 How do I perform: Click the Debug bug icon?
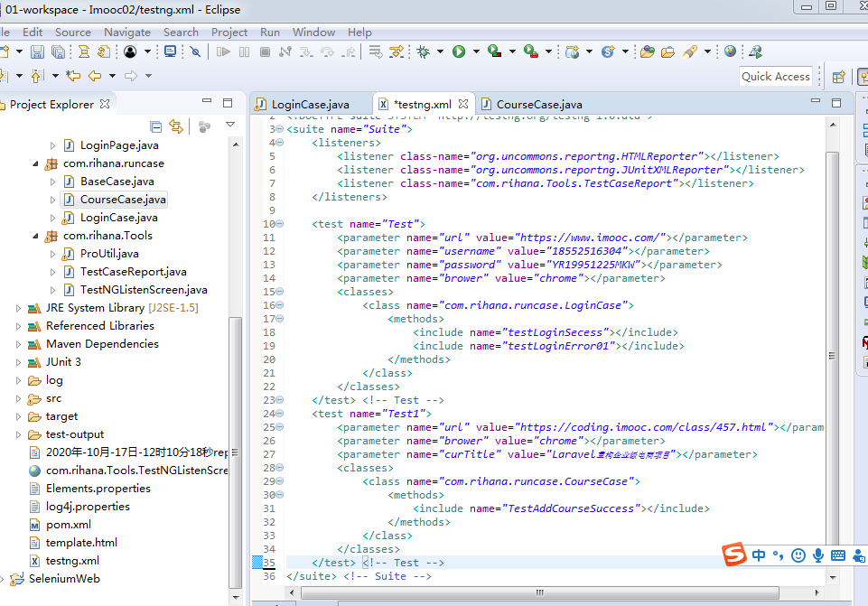(423, 52)
